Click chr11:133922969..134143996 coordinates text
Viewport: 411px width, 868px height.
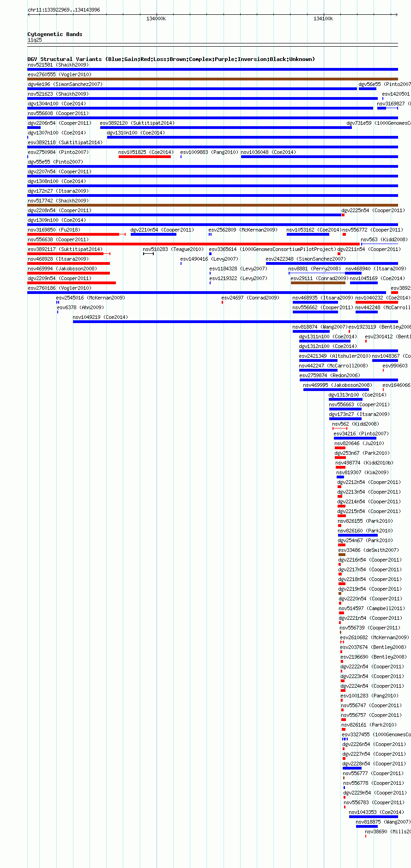[x=64, y=10]
